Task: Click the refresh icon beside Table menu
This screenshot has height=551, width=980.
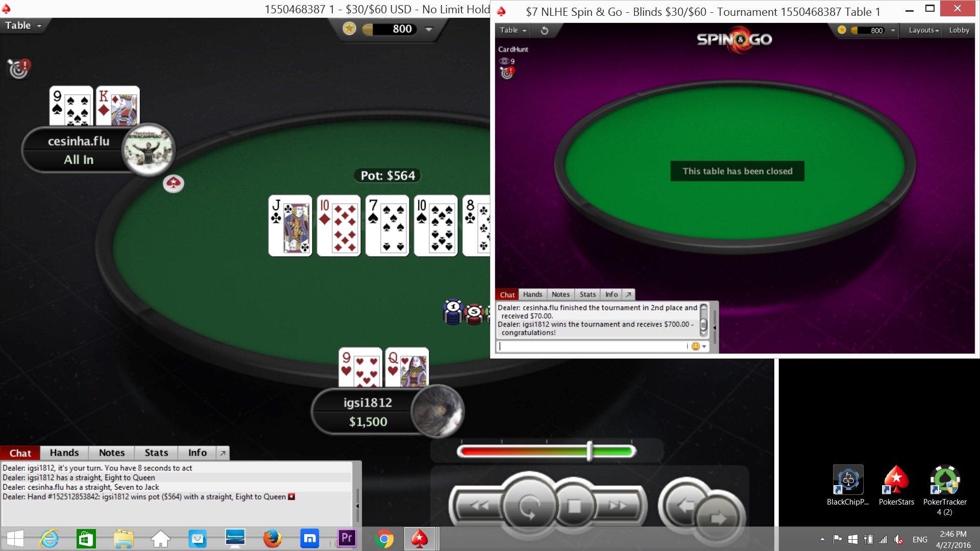Action: click(545, 31)
